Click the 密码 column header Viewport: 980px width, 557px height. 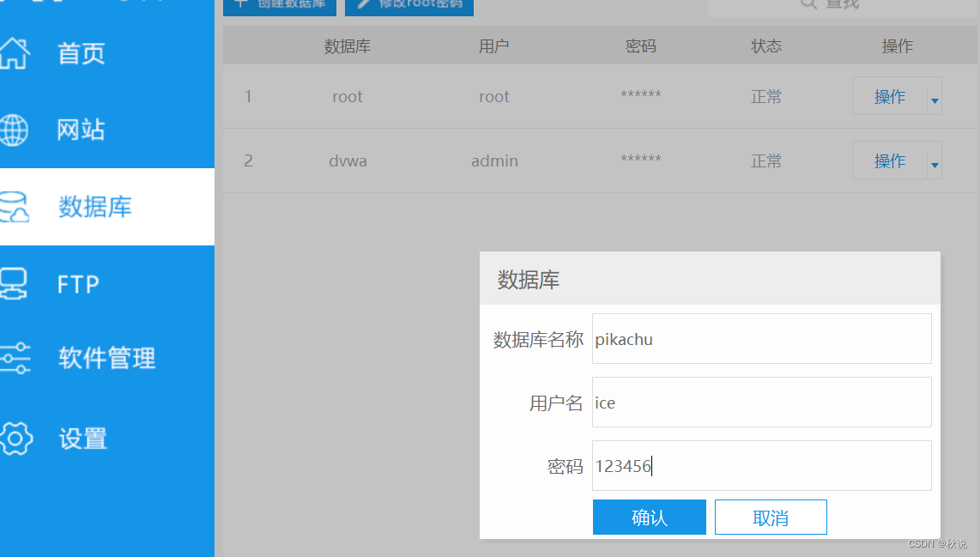[x=641, y=46]
